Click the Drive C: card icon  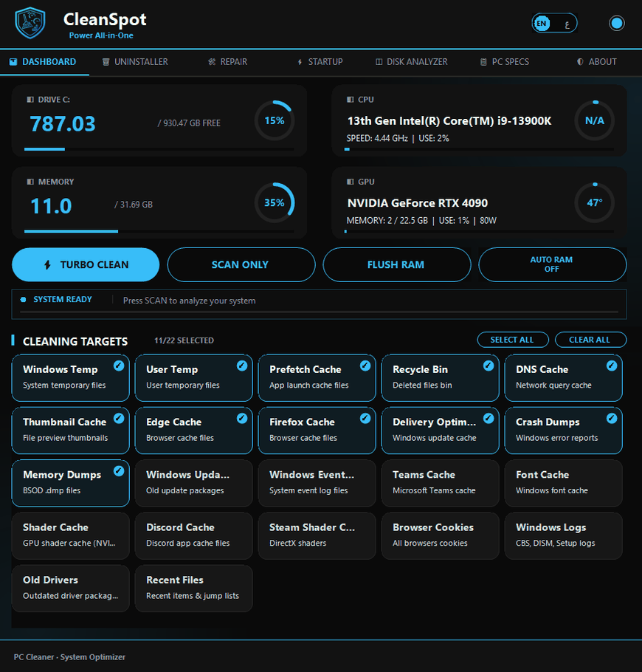30,100
